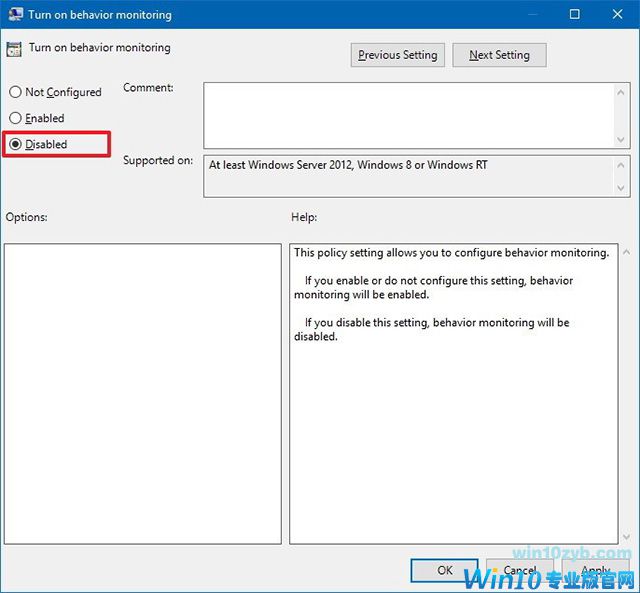This screenshot has height=593, width=640.
Task: Click text 'If you disable this setting'
Action: tap(367, 322)
